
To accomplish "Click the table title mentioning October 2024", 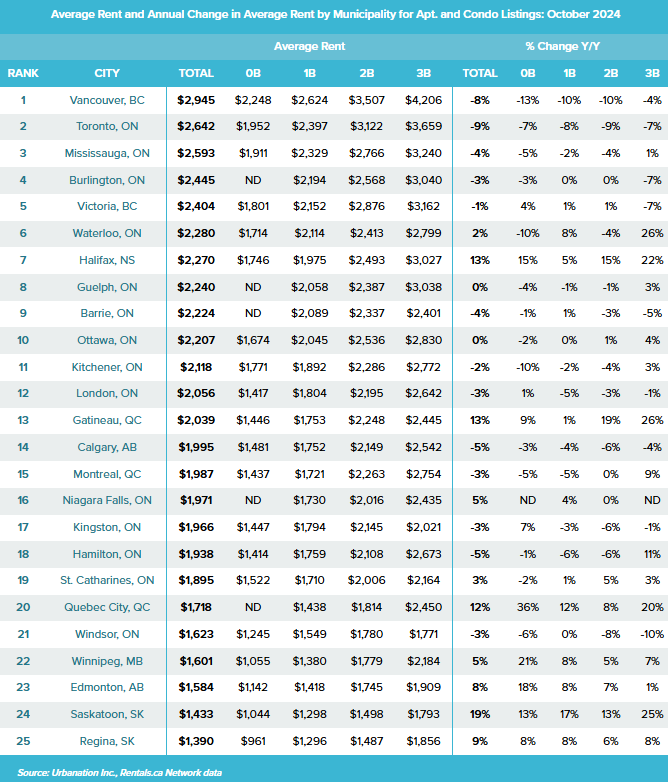I will (335, 14).
